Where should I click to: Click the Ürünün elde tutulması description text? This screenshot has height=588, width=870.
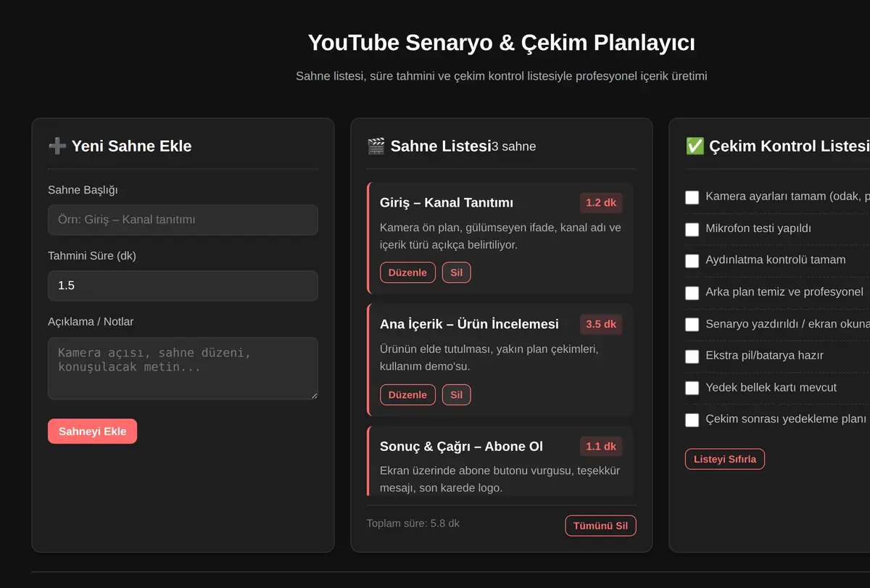pos(489,358)
